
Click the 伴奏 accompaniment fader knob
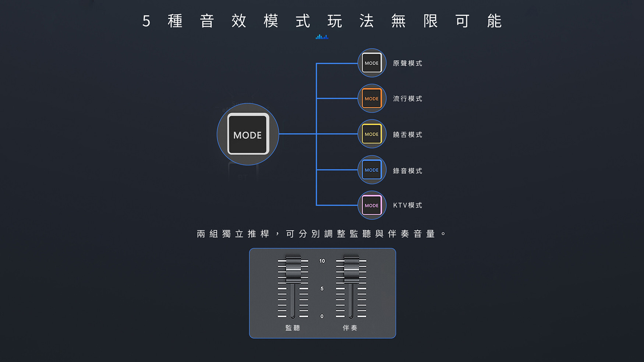tap(351, 269)
